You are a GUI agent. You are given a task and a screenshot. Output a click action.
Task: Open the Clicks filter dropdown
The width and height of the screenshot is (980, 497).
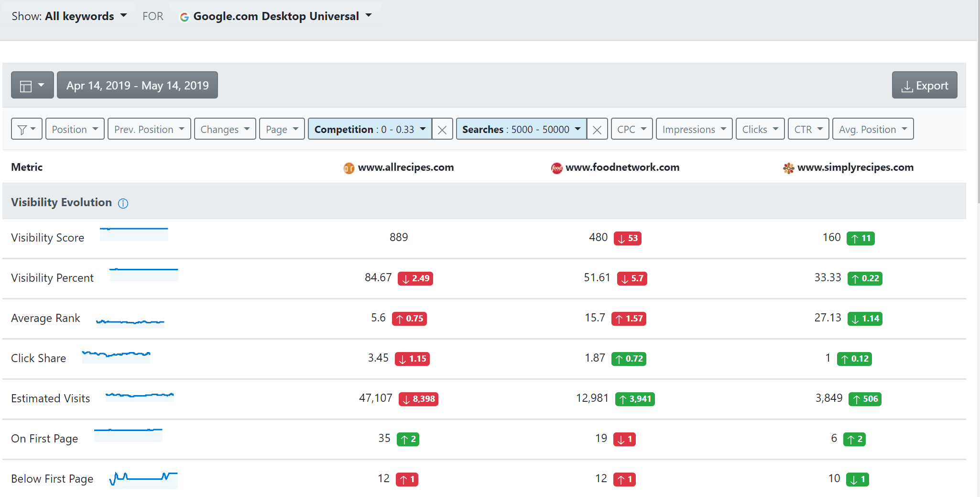(760, 129)
